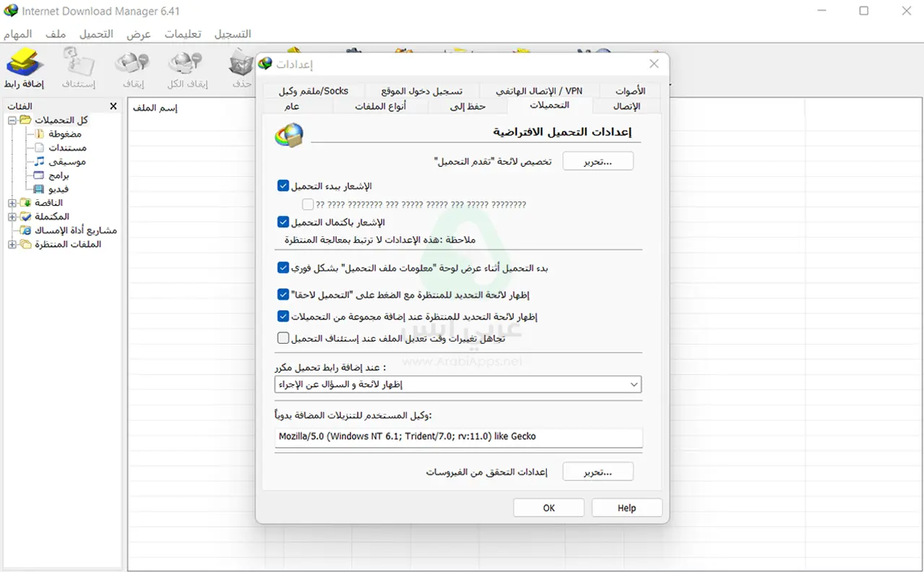The image size is (924, 572).
Task: Switch to the حفظ إلى tab
Action: click(x=467, y=106)
